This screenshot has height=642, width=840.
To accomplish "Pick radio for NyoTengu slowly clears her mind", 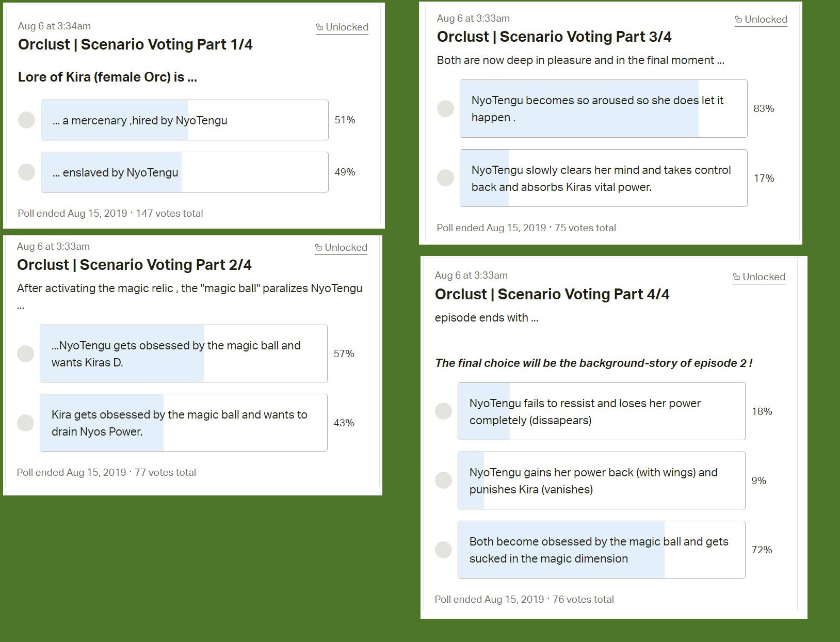I will pos(445,178).
